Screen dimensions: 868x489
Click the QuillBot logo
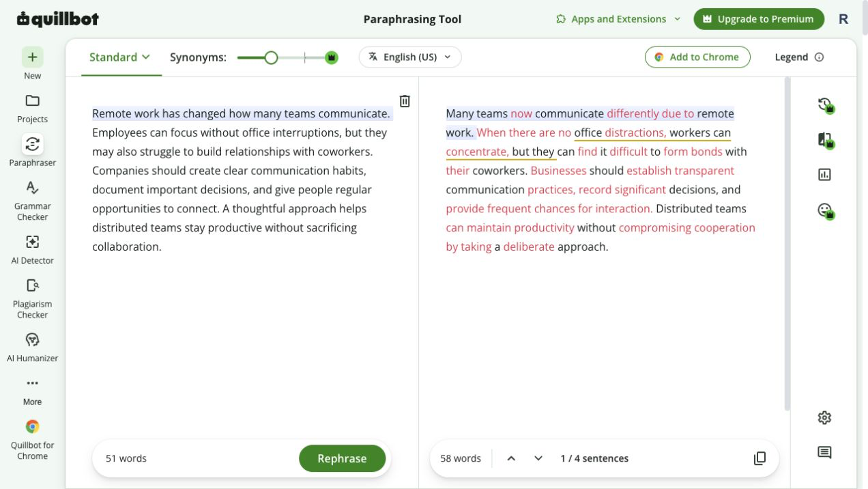(58, 19)
